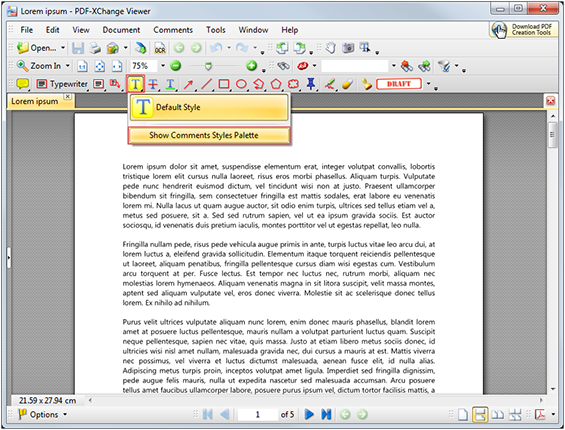Click the zoom slider handle
The height and width of the screenshot is (430, 565).
click(208, 66)
